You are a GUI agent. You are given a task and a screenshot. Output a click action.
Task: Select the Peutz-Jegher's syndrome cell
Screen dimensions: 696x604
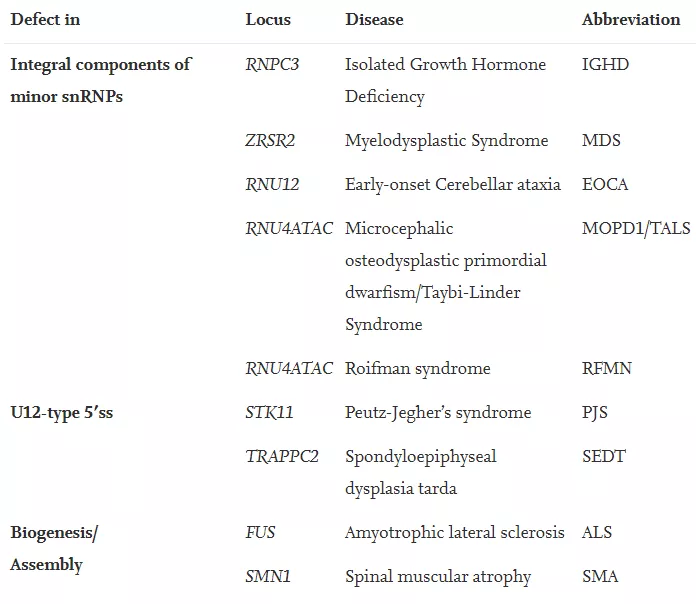(438, 413)
